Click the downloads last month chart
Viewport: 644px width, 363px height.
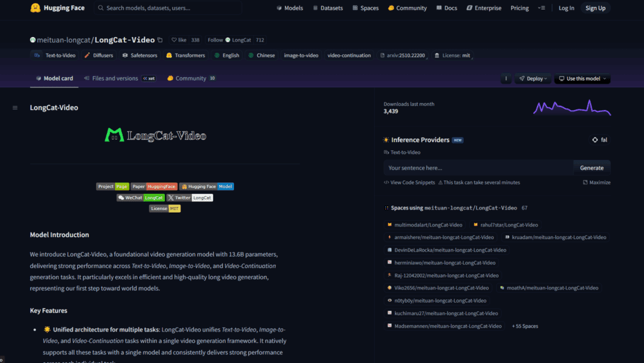572,108
